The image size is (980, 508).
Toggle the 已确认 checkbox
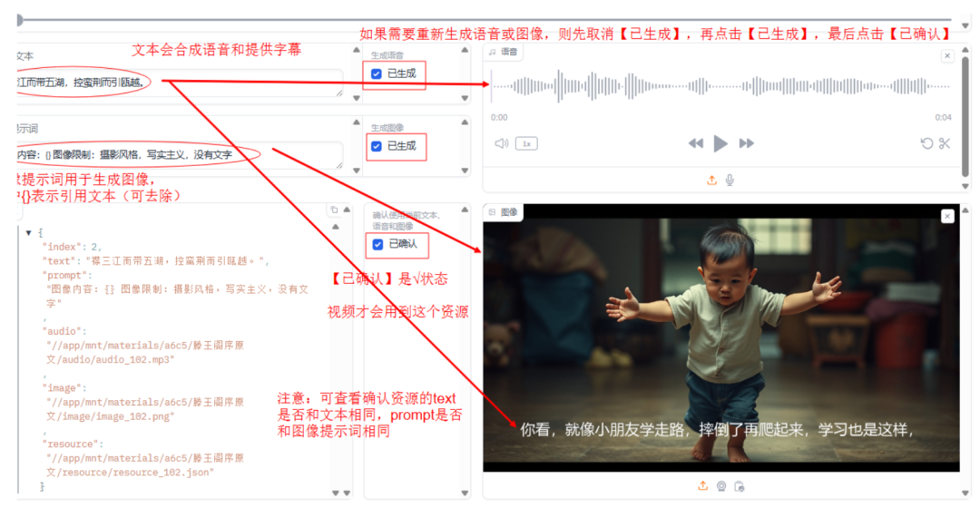coord(377,244)
